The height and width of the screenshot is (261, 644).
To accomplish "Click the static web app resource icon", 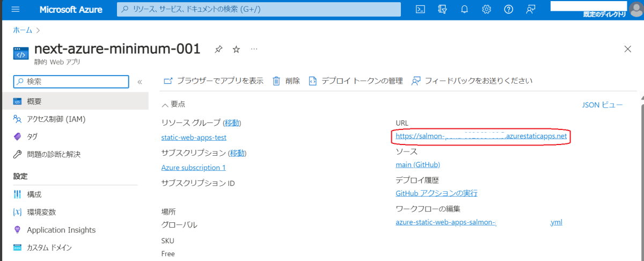I will 21,54.
